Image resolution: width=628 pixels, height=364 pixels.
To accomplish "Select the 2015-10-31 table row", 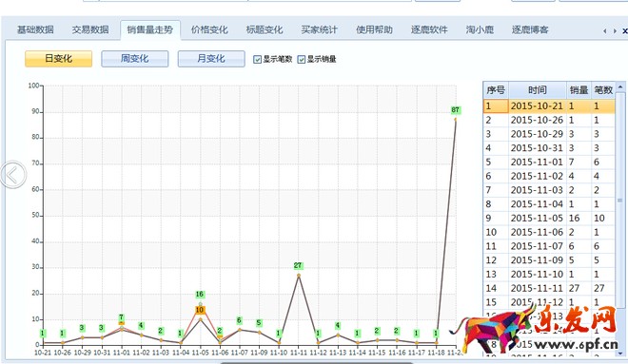I will coord(549,148).
